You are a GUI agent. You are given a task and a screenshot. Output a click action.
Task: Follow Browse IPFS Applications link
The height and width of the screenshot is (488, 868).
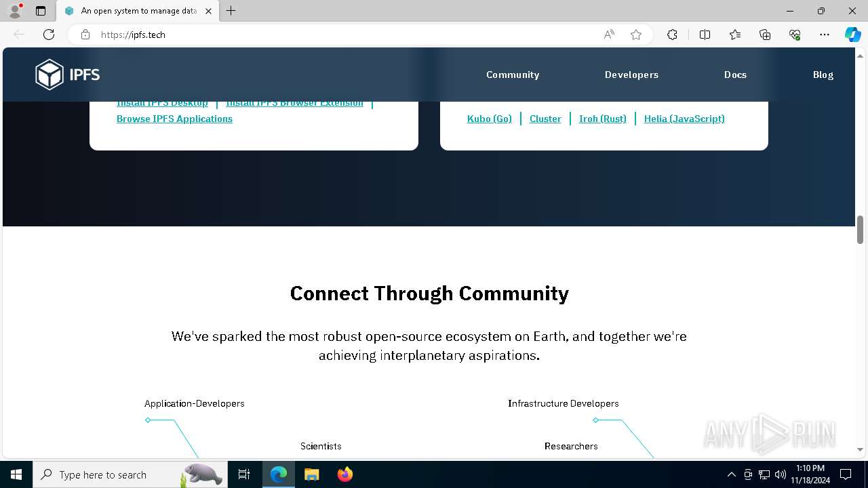tap(174, 119)
